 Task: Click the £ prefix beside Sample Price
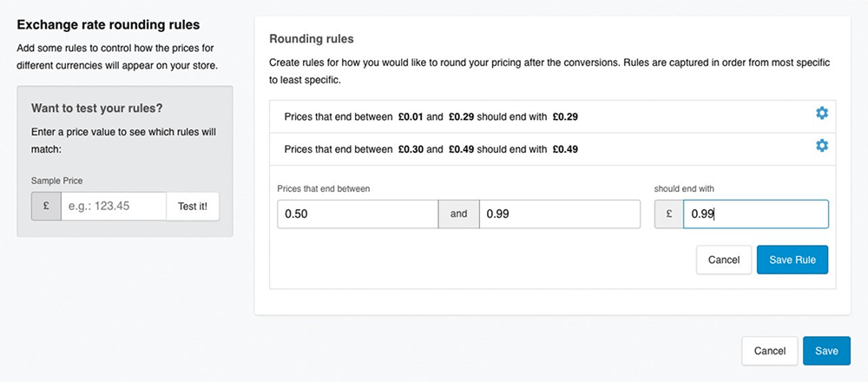(46, 207)
